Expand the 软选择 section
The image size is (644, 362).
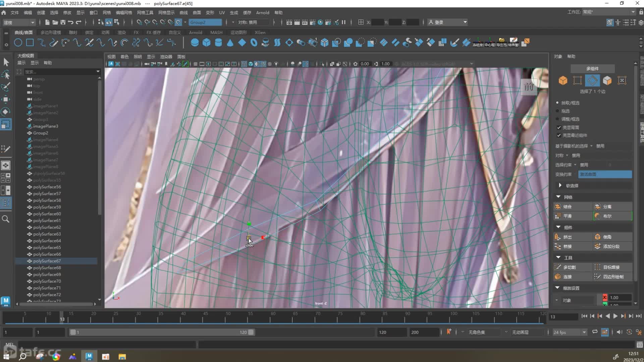(560, 185)
